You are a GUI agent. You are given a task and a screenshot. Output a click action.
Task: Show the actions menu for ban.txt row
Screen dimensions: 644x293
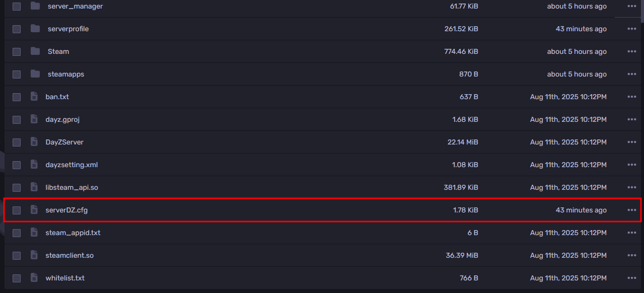(x=632, y=97)
